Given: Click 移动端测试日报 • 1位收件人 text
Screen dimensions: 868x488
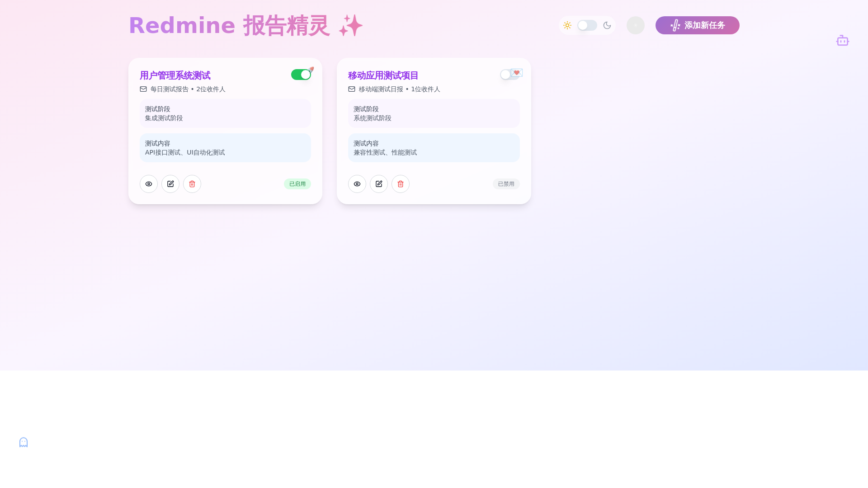Looking at the screenshot, I should click(400, 89).
